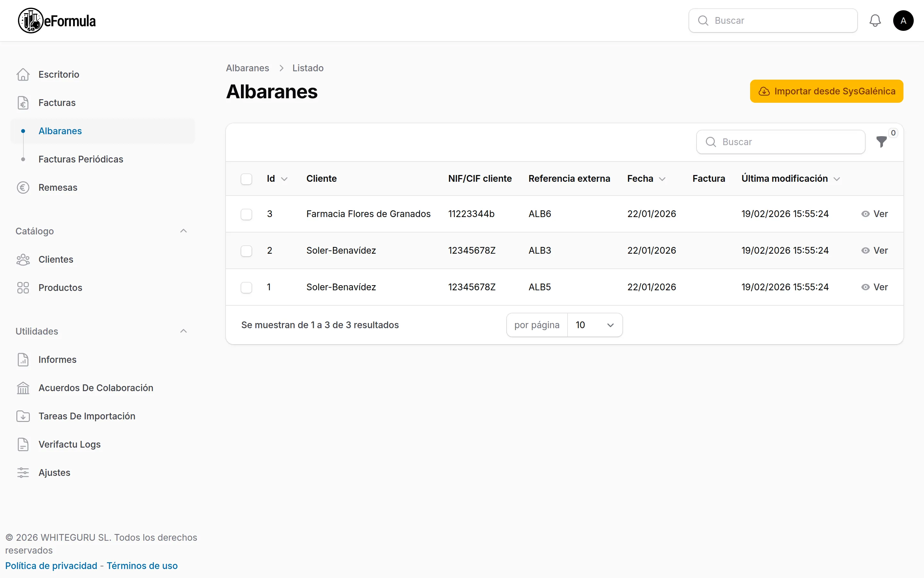
Task: Click the Informes chart document icon
Action: (x=23, y=360)
